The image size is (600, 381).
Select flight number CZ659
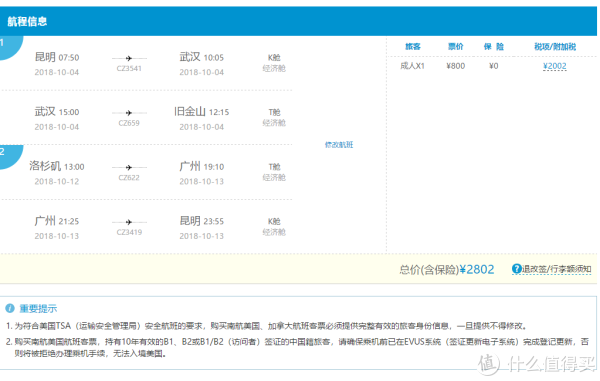[x=129, y=123]
